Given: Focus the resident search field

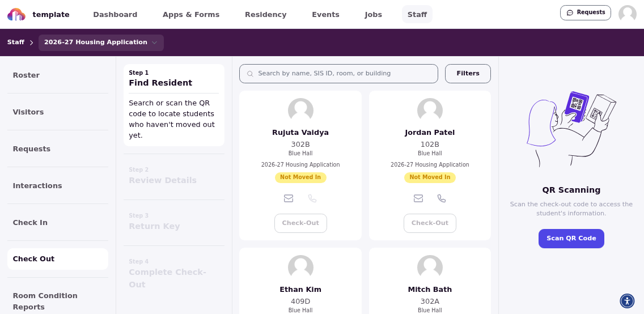Looking at the screenshot, I should point(338,74).
